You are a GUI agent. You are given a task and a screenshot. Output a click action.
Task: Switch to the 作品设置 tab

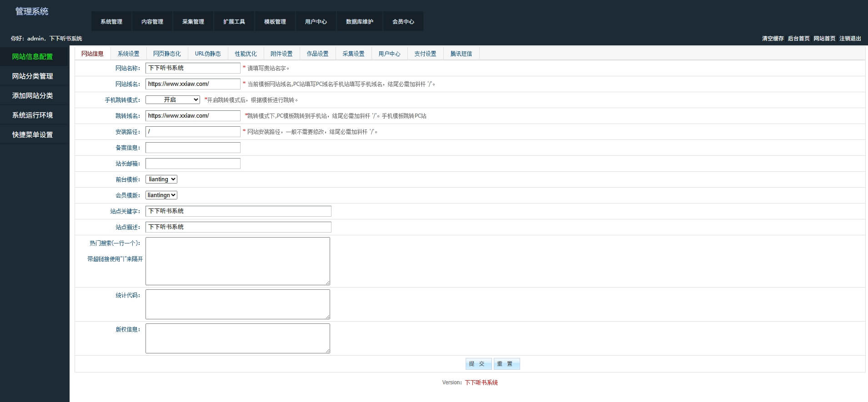tap(318, 54)
